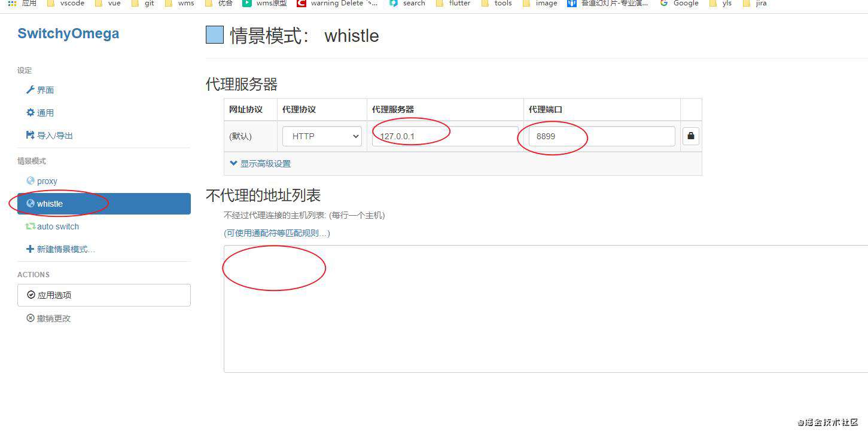Click the lock icon for proxy authentication
Screen dimensions: 868x435
pyautogui.click(x=691, y=136)
